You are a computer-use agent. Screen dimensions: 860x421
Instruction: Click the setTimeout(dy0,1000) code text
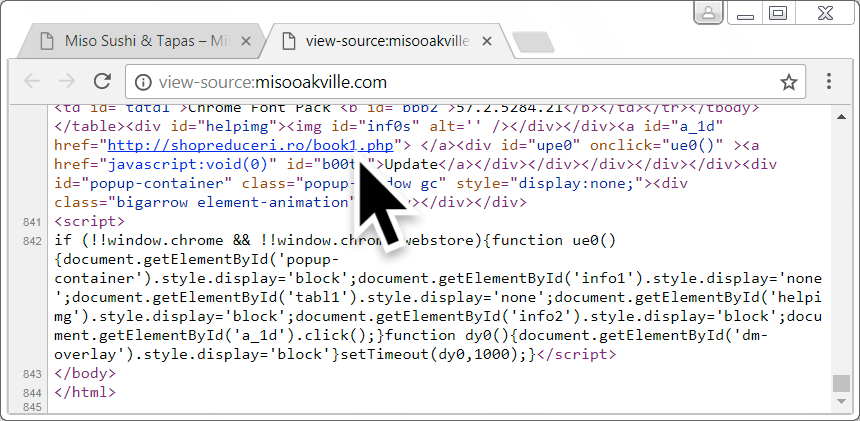coord(433,354)
